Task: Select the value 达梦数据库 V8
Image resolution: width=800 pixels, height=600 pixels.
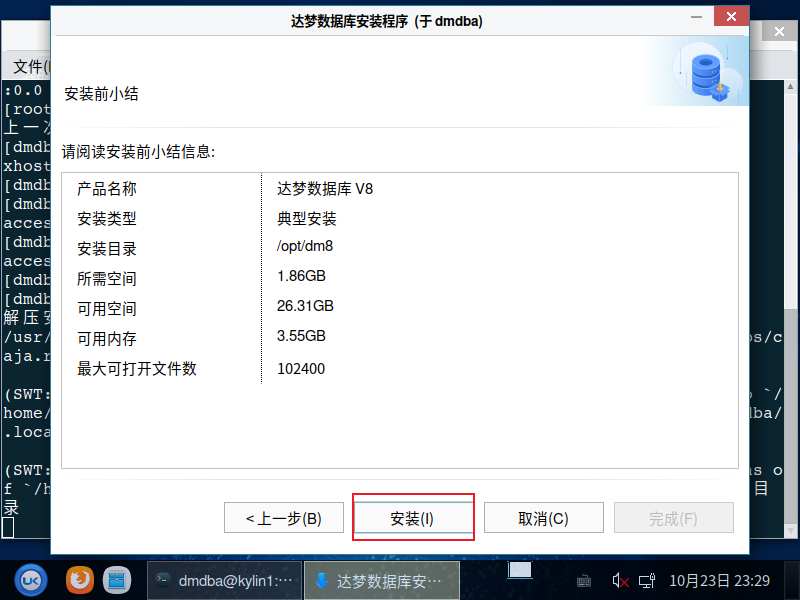Action: [x=325, y=189]
